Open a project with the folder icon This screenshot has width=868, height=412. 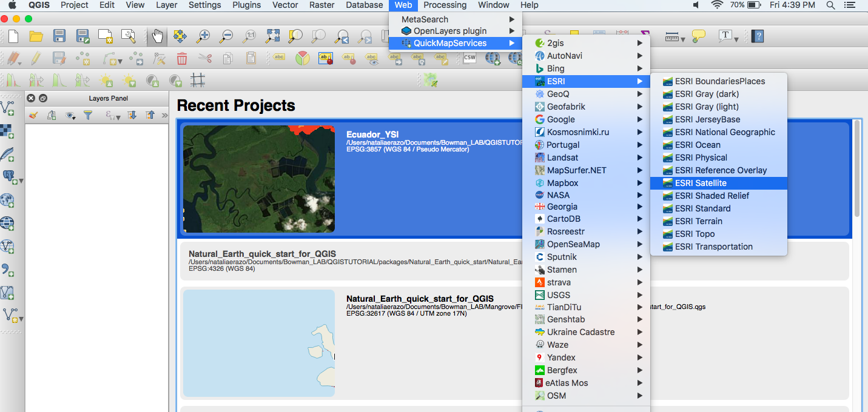pos(36,36)
